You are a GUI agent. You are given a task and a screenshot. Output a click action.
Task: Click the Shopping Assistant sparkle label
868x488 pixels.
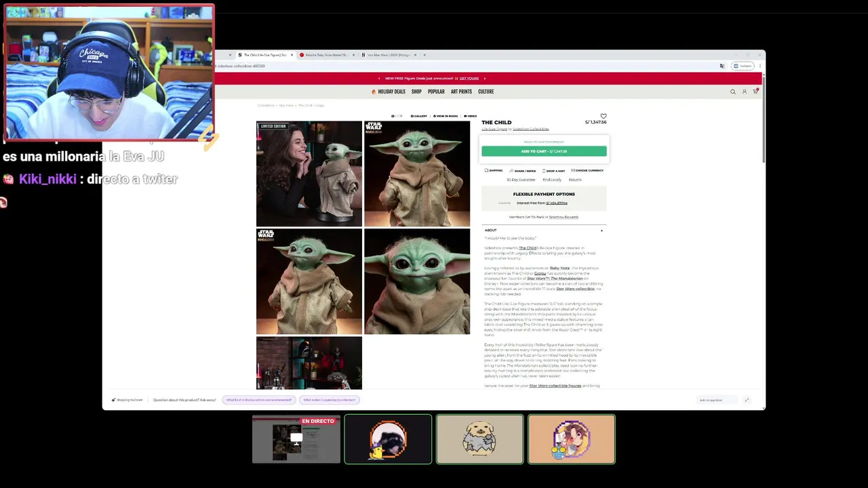coord(127,400)
